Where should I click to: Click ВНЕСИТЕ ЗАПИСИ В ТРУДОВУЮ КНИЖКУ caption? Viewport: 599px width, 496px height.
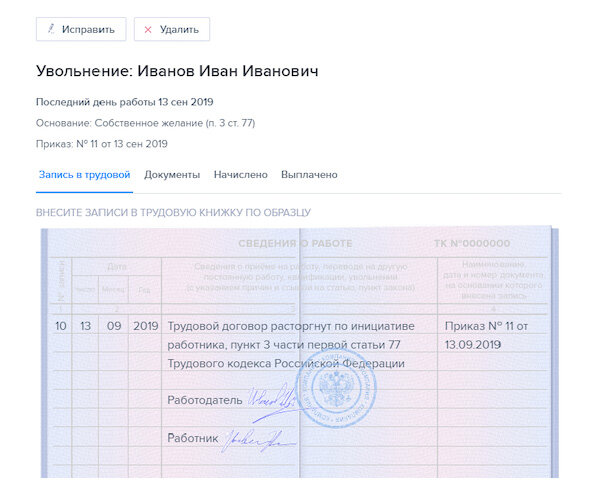click(x=173, y=212)
